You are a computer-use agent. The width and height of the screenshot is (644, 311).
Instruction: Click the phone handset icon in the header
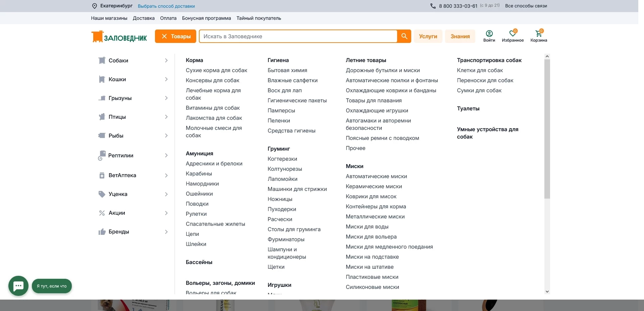click(432, 6)
